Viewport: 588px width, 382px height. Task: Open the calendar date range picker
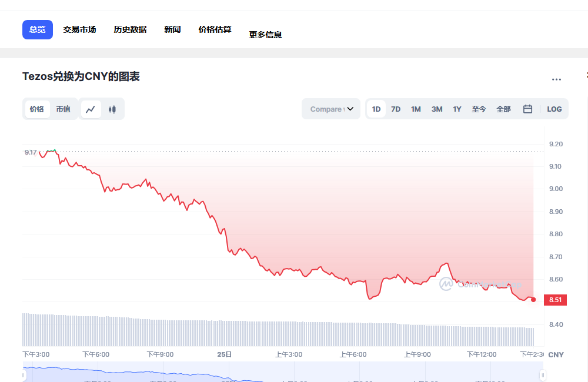click(x=527, y=109)
